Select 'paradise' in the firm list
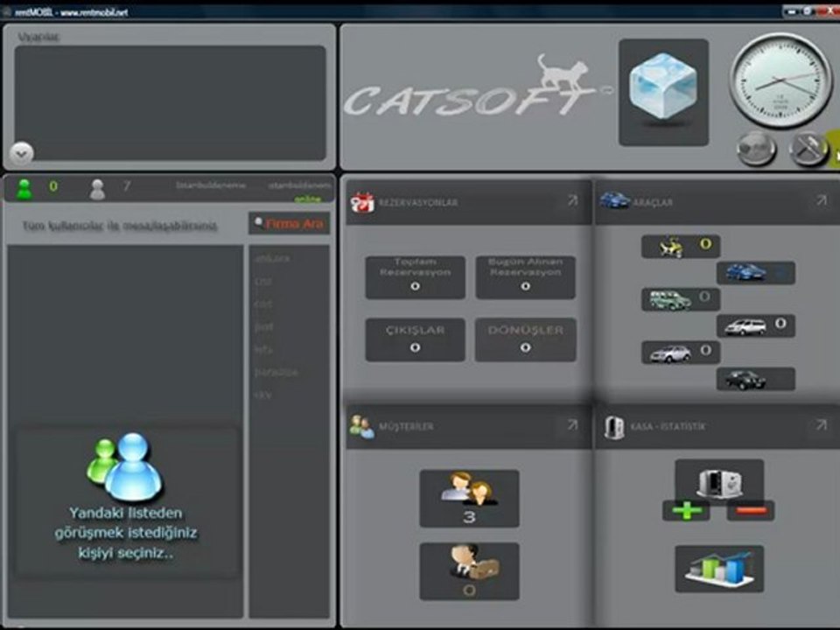Image resolution: width=840 pixels, height=630 pixels. pyautogui.click(x=276, y=372)
